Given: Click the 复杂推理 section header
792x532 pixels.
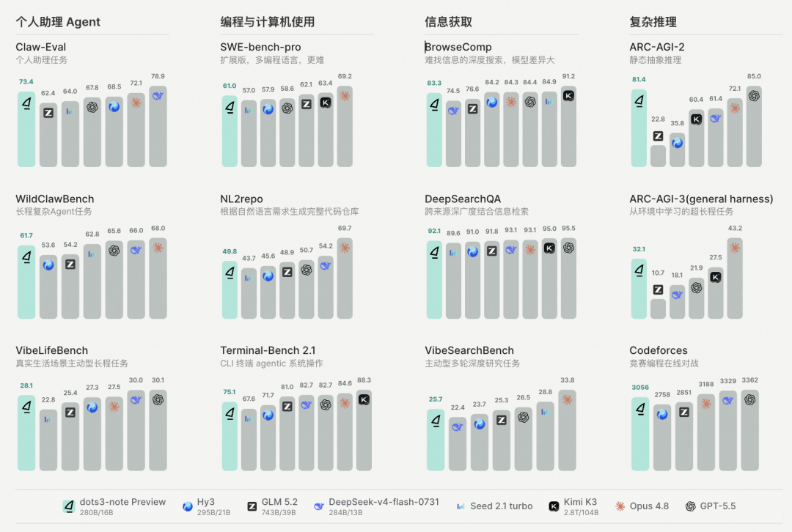Looking at the screenshot, I should (653, 22).
